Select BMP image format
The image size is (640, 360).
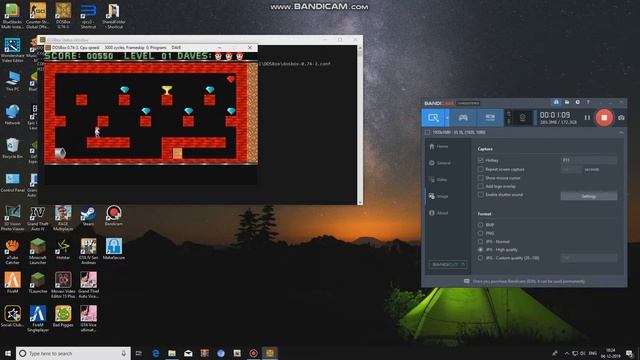coord(480,225)
